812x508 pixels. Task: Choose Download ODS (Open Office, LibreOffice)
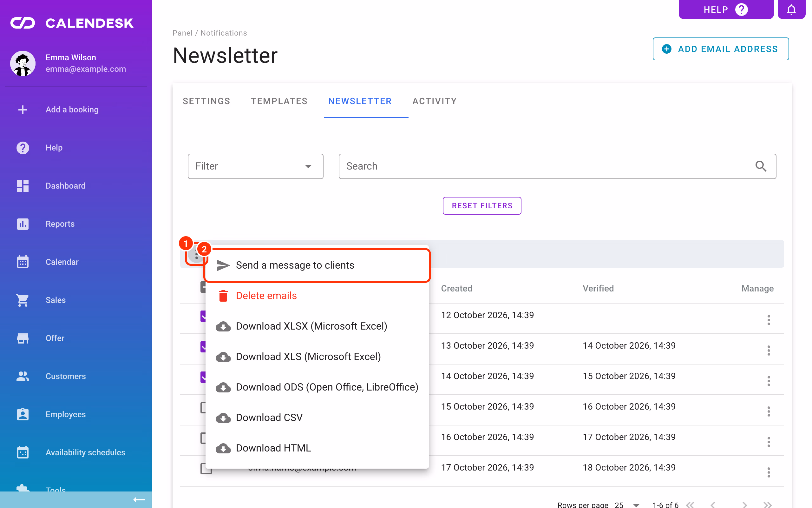point(317,387)
